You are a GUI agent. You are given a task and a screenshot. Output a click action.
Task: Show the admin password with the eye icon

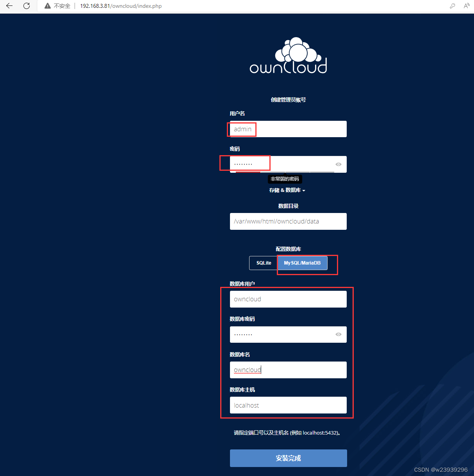[338, 164]
